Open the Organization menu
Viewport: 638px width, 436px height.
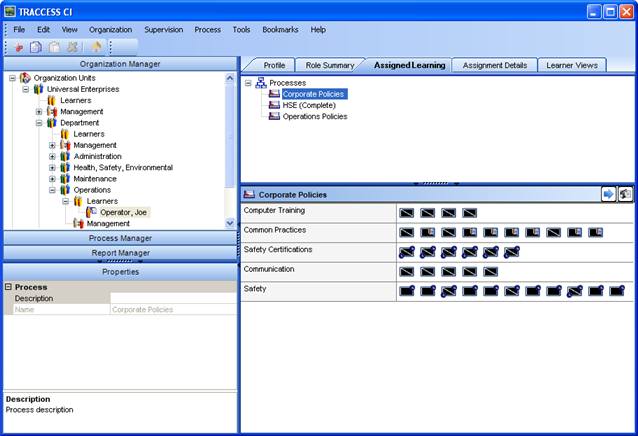point(111,30)
